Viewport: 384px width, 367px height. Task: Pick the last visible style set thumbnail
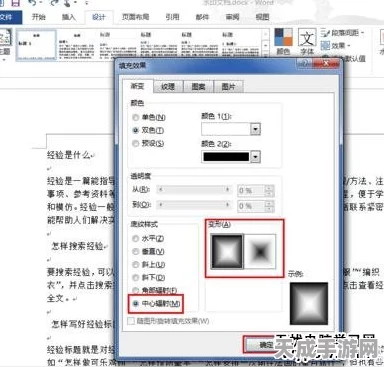240,45
